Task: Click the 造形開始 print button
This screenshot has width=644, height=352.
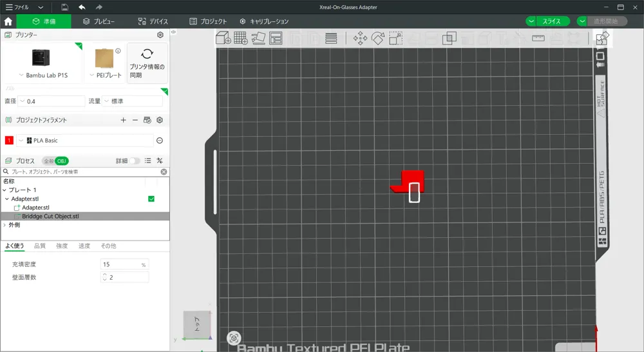Action: tap(606, 21)
